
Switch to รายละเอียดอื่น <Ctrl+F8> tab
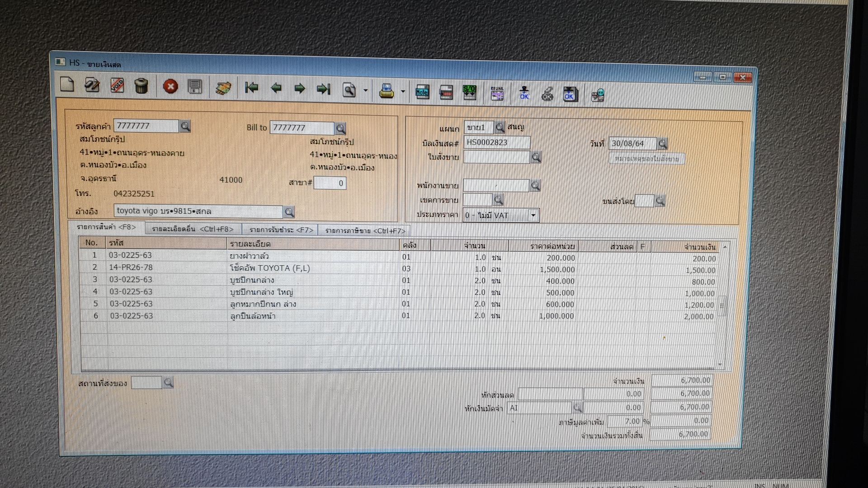(193, 229)
